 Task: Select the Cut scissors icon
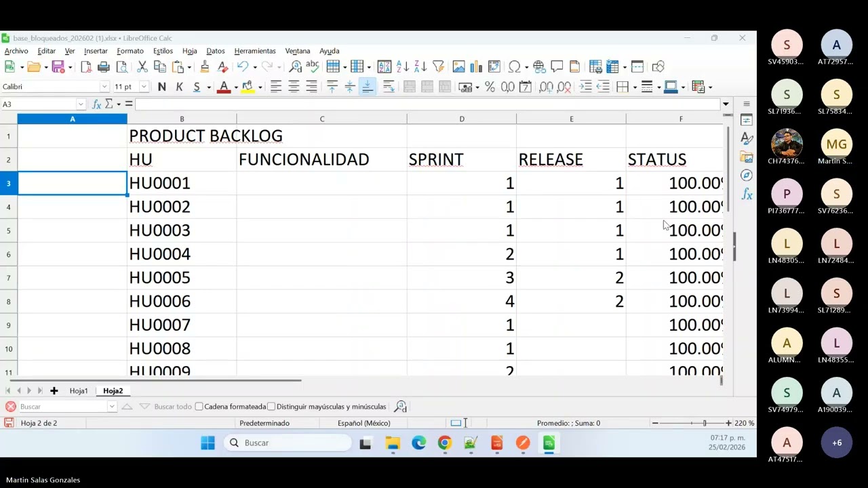(x=142, y=66)
